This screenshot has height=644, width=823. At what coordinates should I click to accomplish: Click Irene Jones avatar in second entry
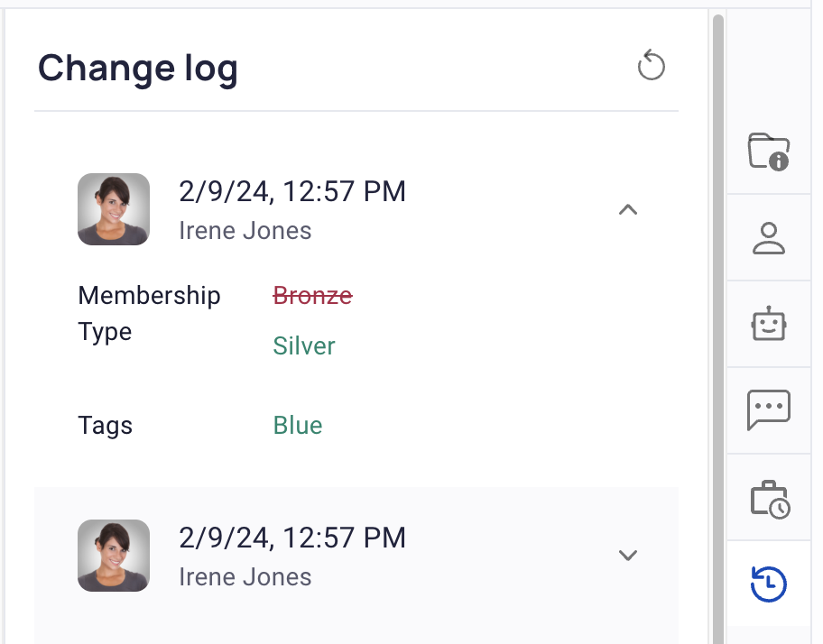point(114,556)
